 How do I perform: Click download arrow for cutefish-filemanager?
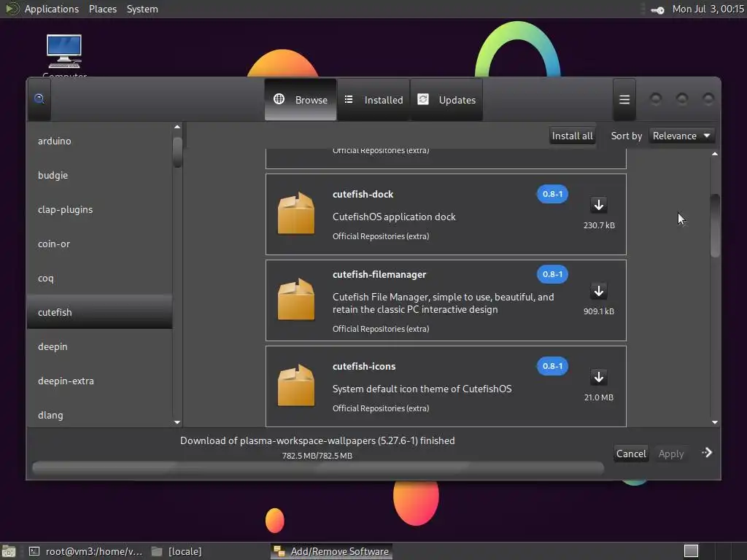click(x=599, y=291)
